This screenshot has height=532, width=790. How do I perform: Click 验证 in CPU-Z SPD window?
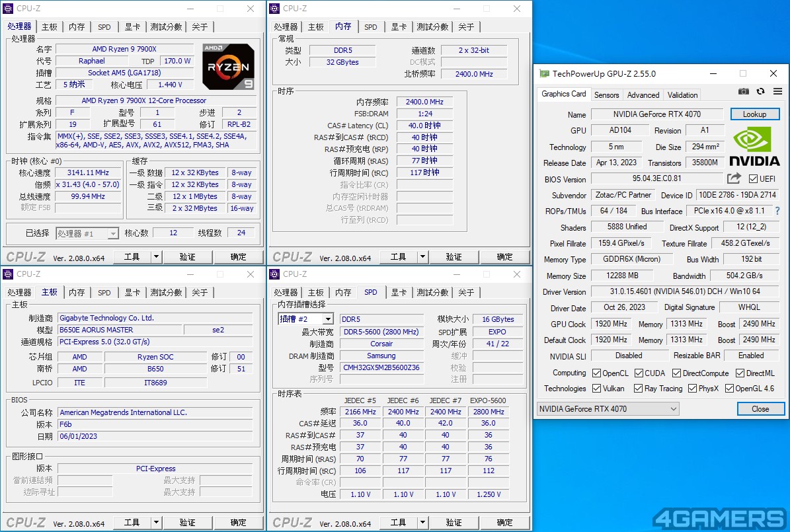454,523
